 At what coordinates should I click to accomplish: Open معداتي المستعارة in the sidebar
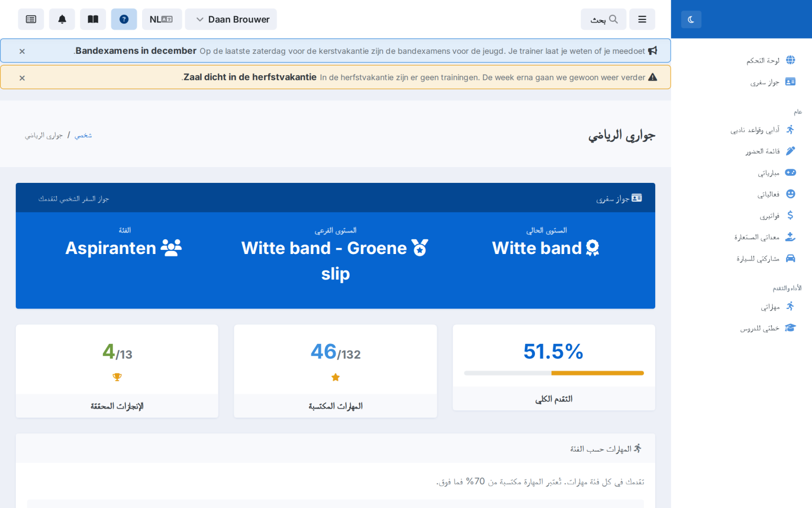(765, 237)
